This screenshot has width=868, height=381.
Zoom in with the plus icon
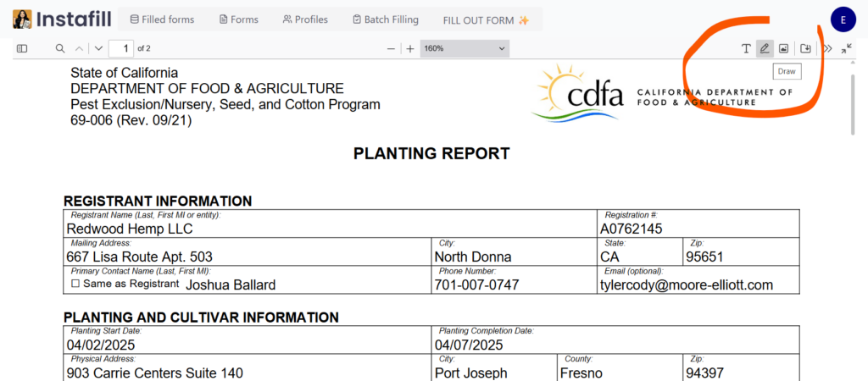point(410,48)
